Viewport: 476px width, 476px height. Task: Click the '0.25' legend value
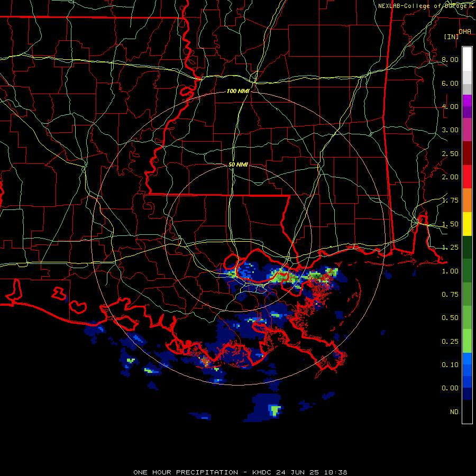450,342
